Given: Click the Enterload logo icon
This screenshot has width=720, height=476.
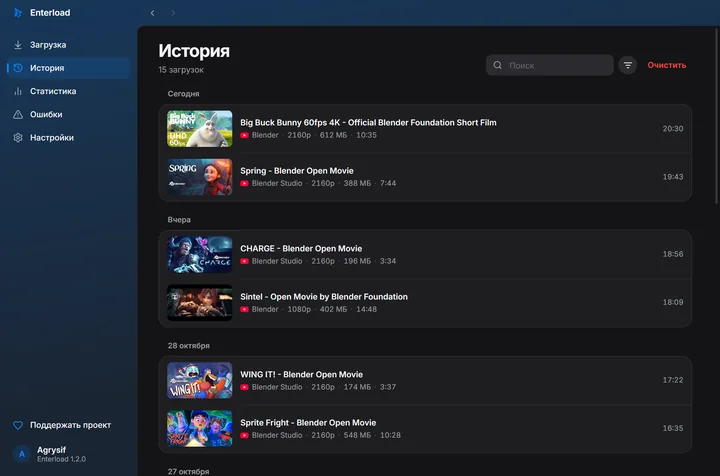Looking at the screenshot, I should pyautogui.click(x=18, y=12).
